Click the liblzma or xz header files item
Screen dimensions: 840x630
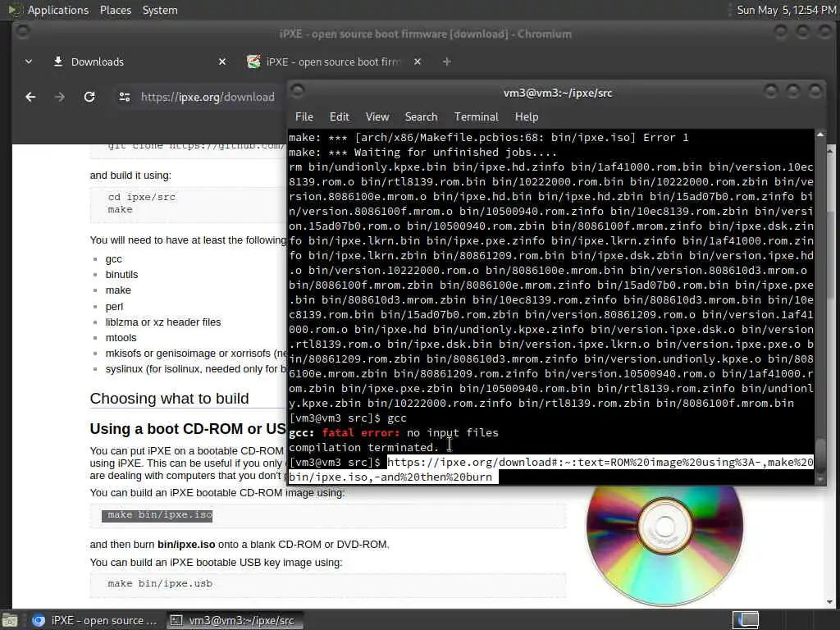(163, 322)
